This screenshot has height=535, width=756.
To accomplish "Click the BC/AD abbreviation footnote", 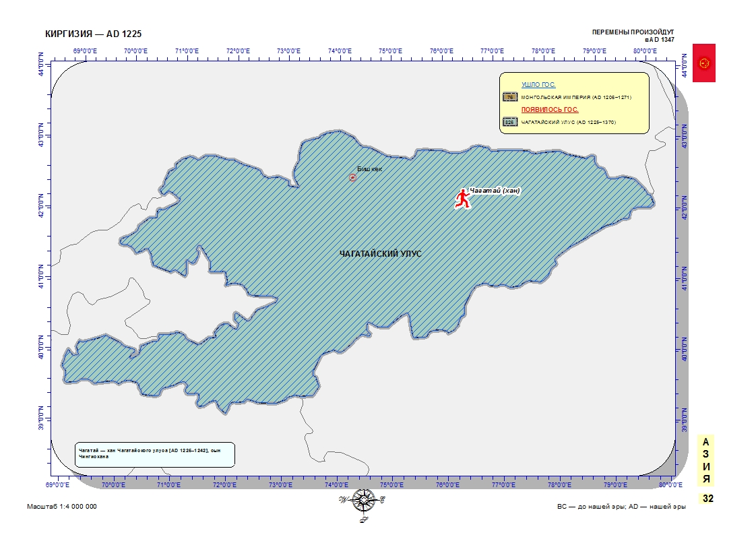I will point(621,507).
